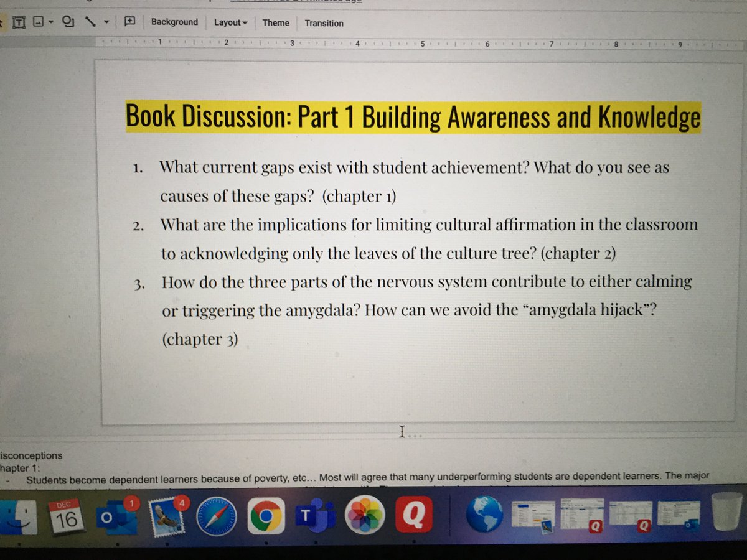
Task: Open the Calendar app showing Dec 16
Action: (x=65, y=516)
